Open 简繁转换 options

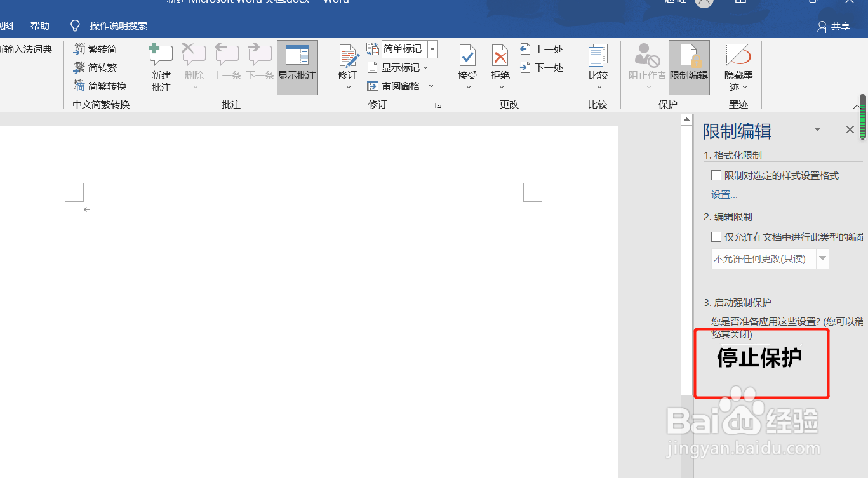100,86
